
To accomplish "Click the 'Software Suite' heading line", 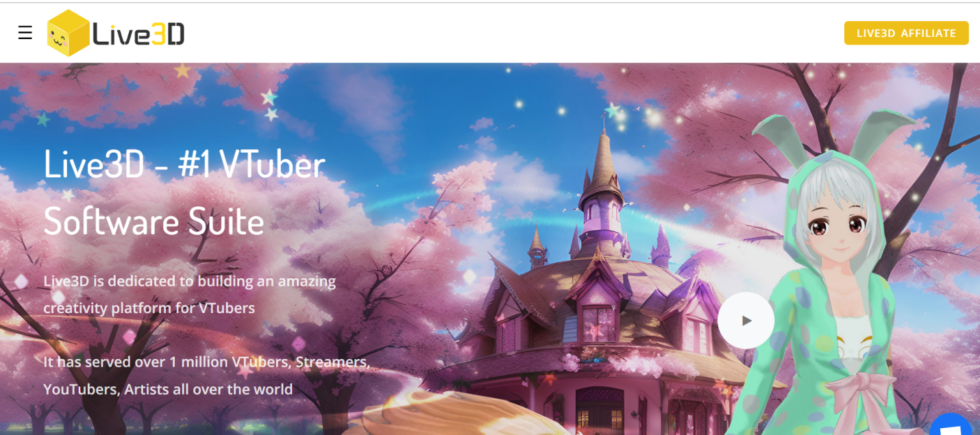I will tap(154, 221).
